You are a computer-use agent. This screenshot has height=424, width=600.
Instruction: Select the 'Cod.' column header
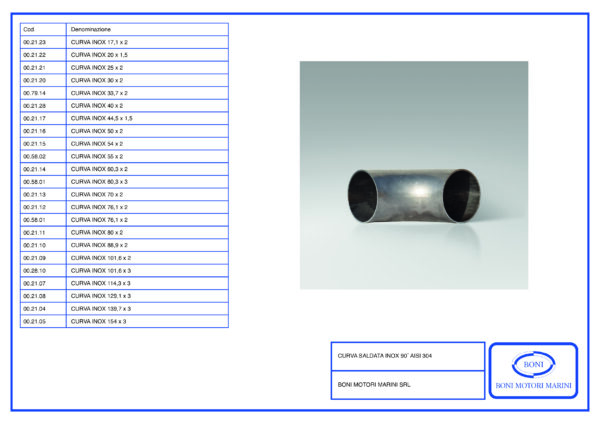[x=29, y=30]
